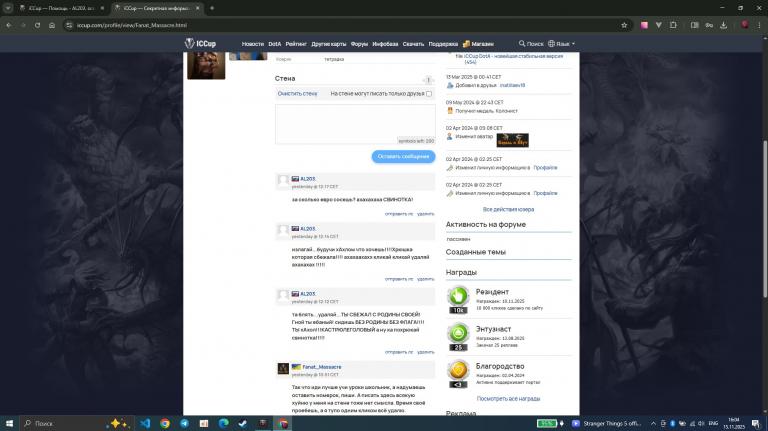Open the Другие карты menu item
This screenshot has height=431, width=768.
click(329, 44)
